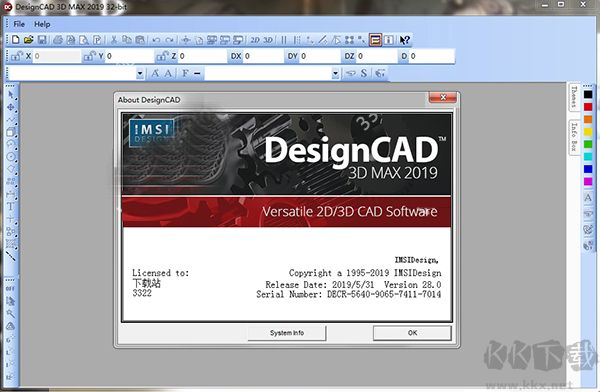Toggle the X coordinate lock
600x392 pixels.
(x=16, y=56)
